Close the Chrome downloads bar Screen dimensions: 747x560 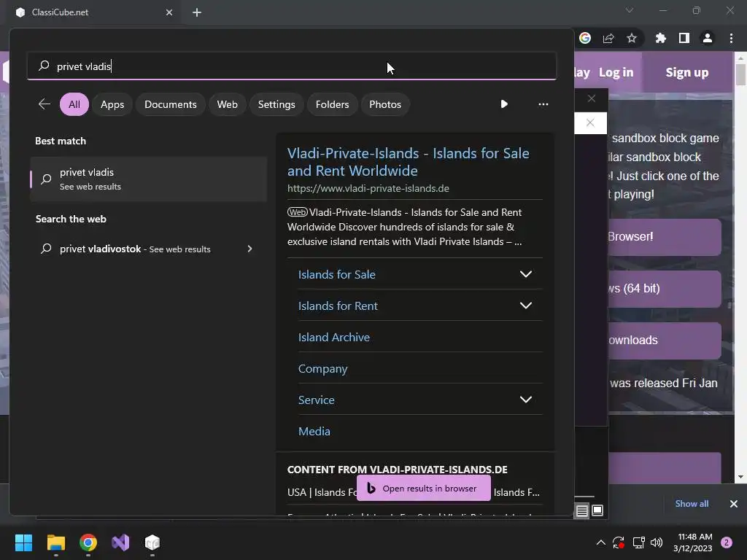pos(734,504)
